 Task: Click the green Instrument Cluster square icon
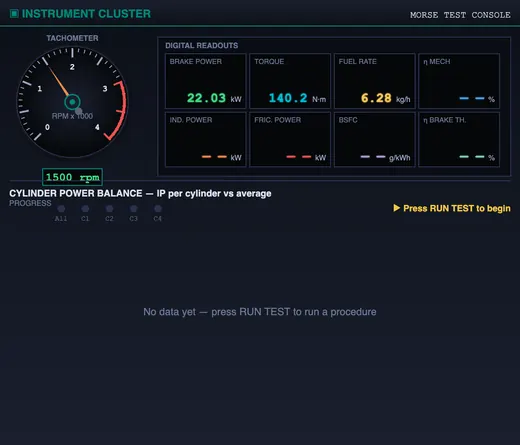pyautogui.click(x=14, y=14)
